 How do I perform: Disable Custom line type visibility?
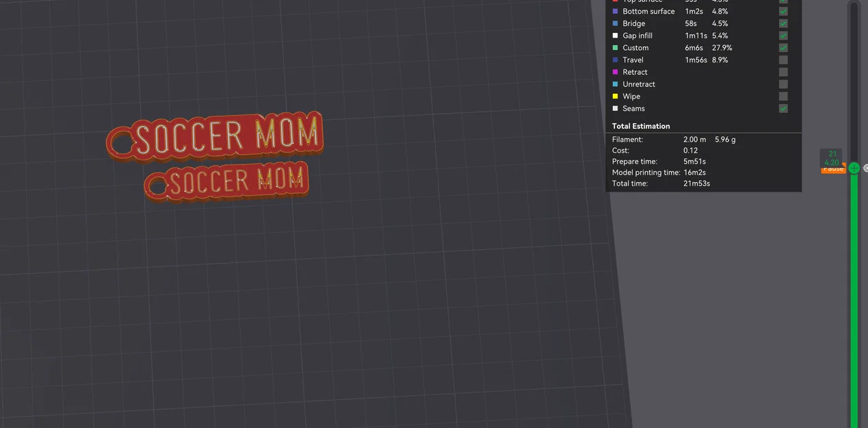point(782,47)
